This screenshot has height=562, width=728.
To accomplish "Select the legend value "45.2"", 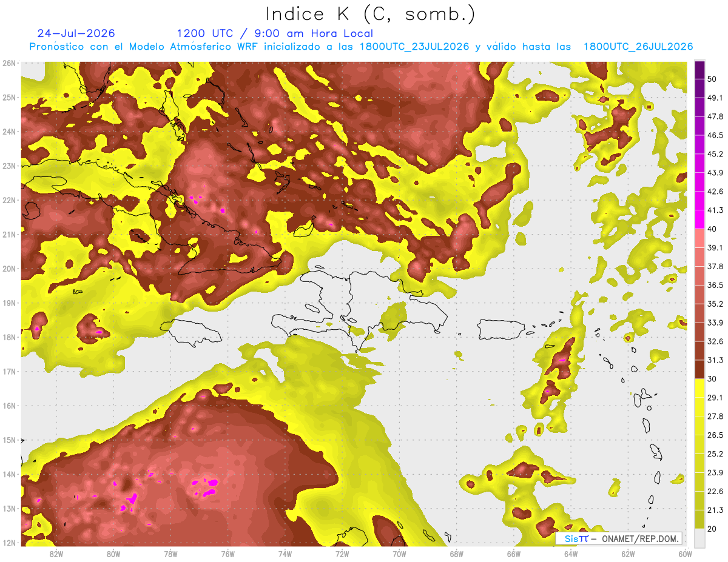I will pyautogui.click(x=715, y=154).
